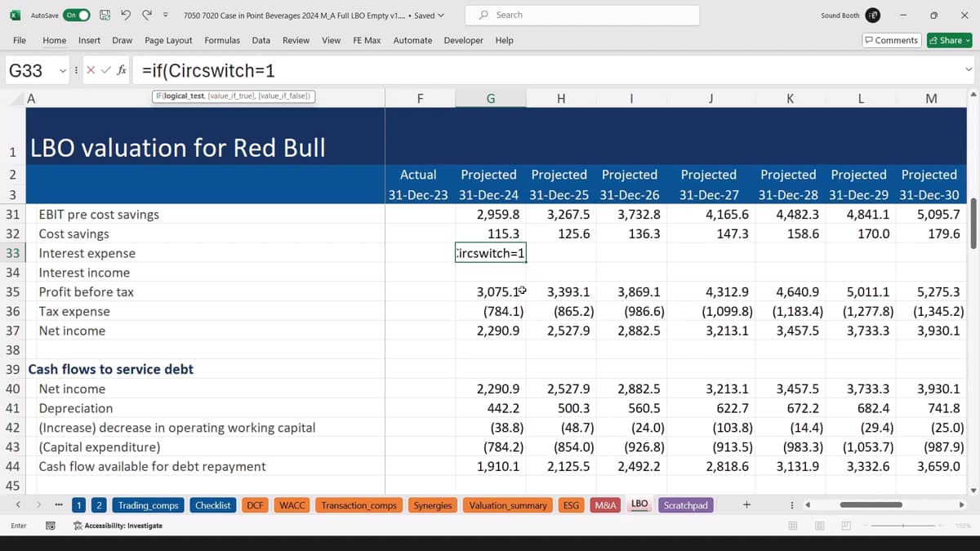The height and width of the screenshot is (551, 980).
Task: Open the Page Layout ribbon tab
Action: click(168, 40)
